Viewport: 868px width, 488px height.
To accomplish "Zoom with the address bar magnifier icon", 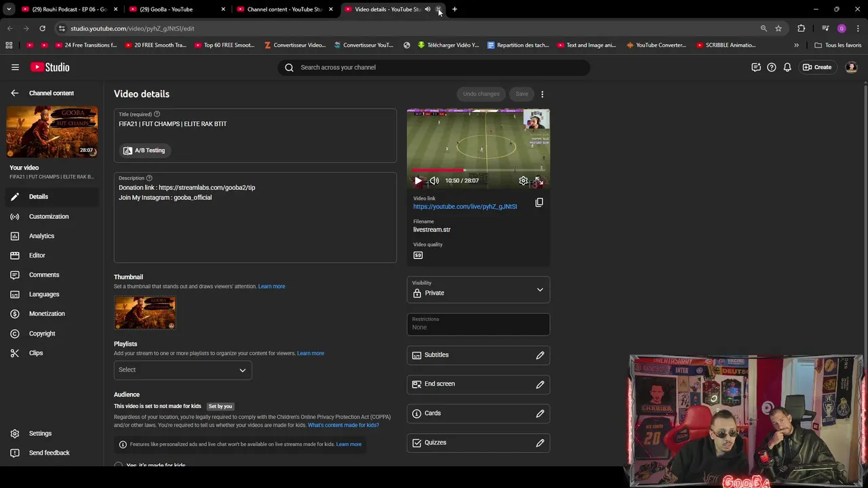I will click(764, 28).
